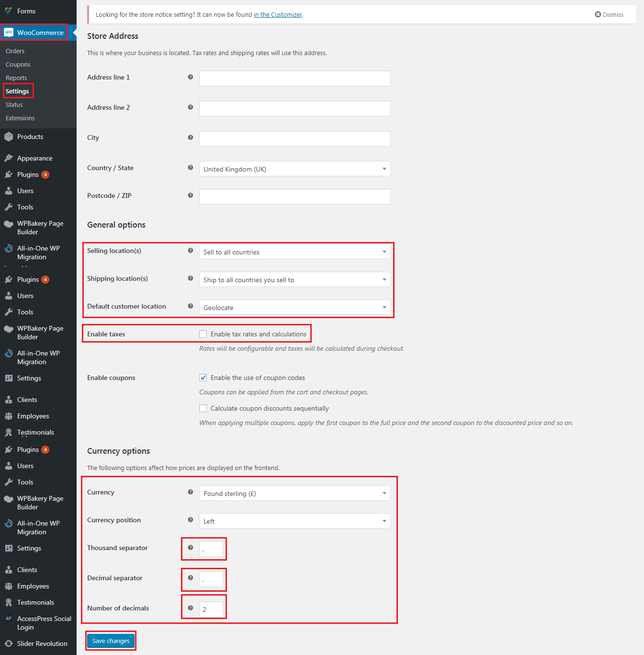This screenshot has width=644, height=655.
Task: Click the help icon next to City
Action: 191,138
